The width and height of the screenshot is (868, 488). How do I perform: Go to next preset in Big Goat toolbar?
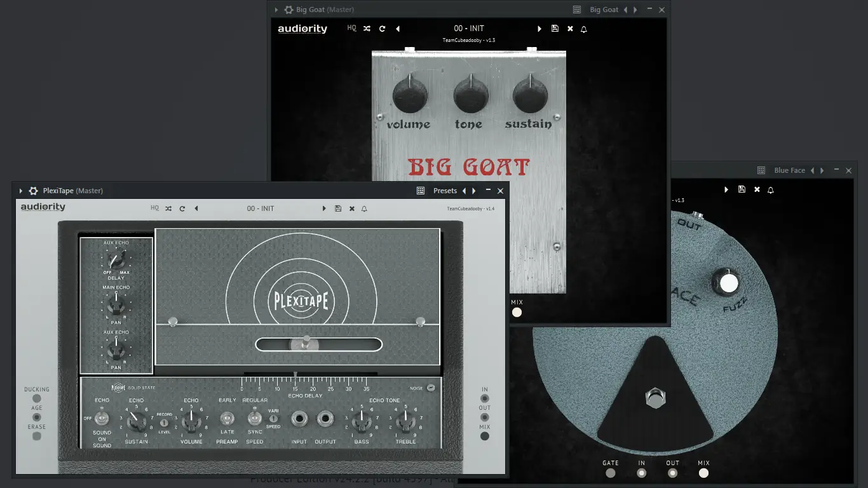539,29
